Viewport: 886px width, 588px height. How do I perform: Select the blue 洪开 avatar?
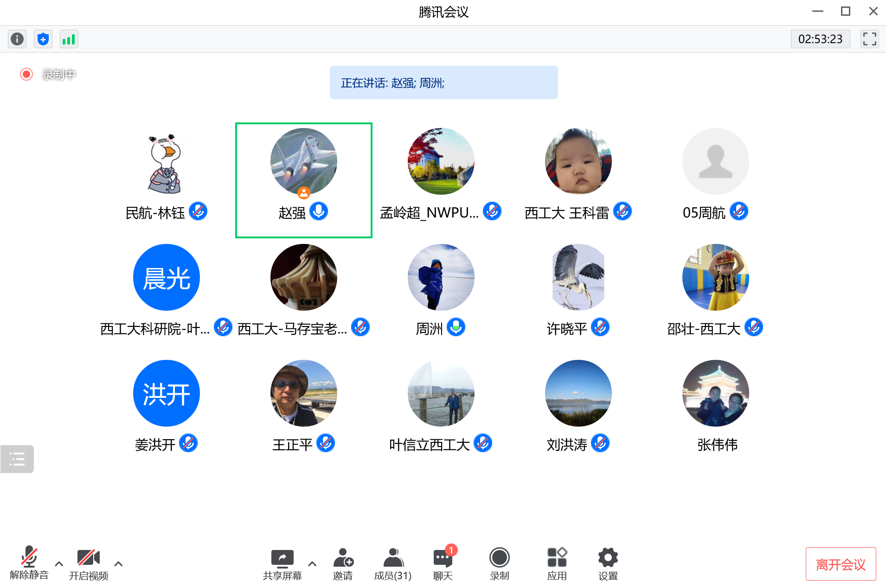coord(167,393)
